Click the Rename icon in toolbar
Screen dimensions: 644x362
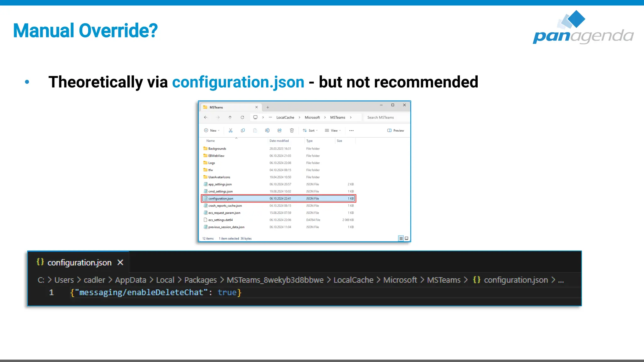coord(267,130)
